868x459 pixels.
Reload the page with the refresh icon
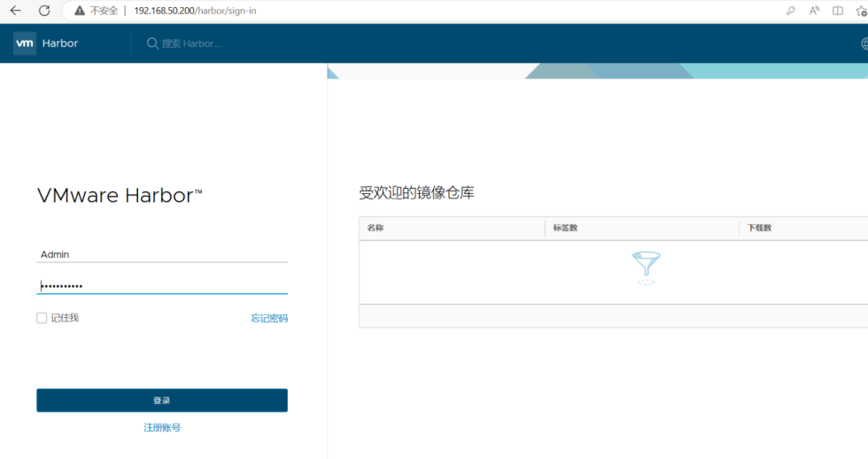coord(44,11)
